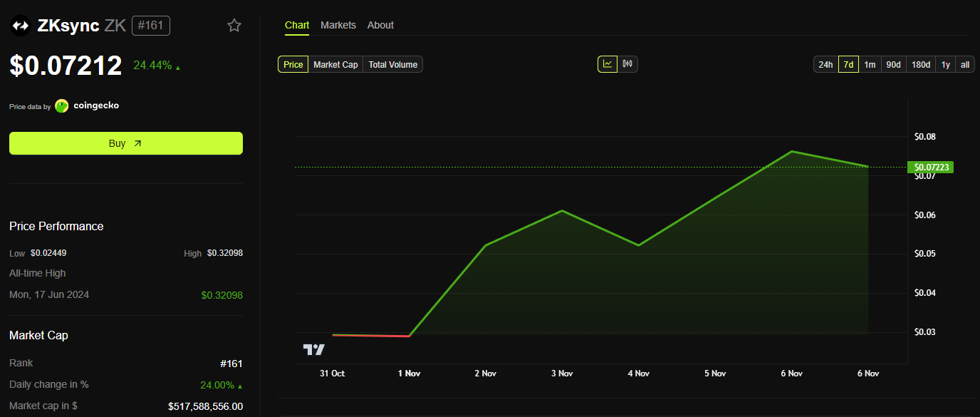The image size is (980, 417).
Task: Click the Buy button
Action: tap(125, 143)
